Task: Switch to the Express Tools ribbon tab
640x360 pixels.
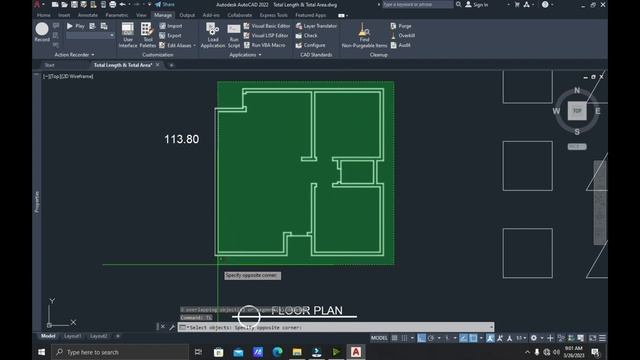Action: pos(273,15)
